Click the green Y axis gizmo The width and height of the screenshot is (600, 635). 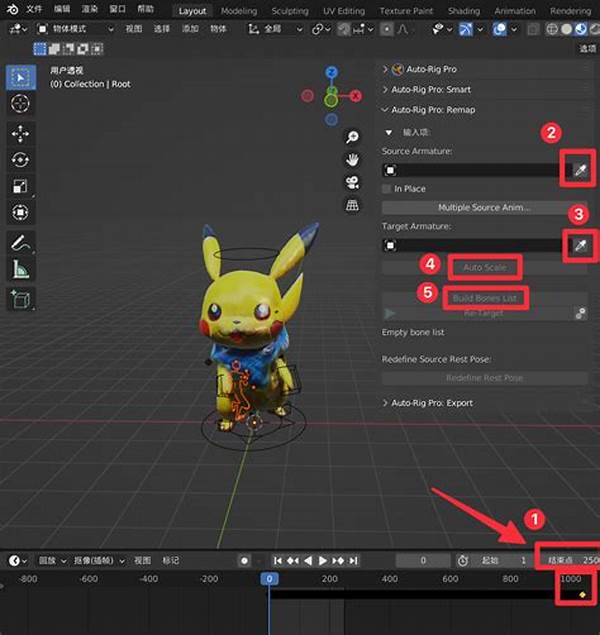tap(331, 100)
